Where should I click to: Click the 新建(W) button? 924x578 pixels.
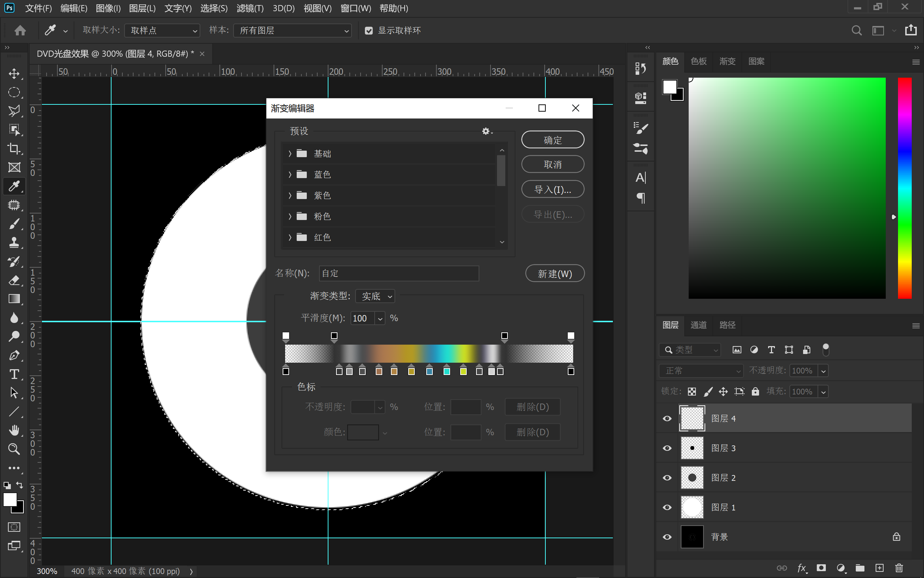point(555,273)
